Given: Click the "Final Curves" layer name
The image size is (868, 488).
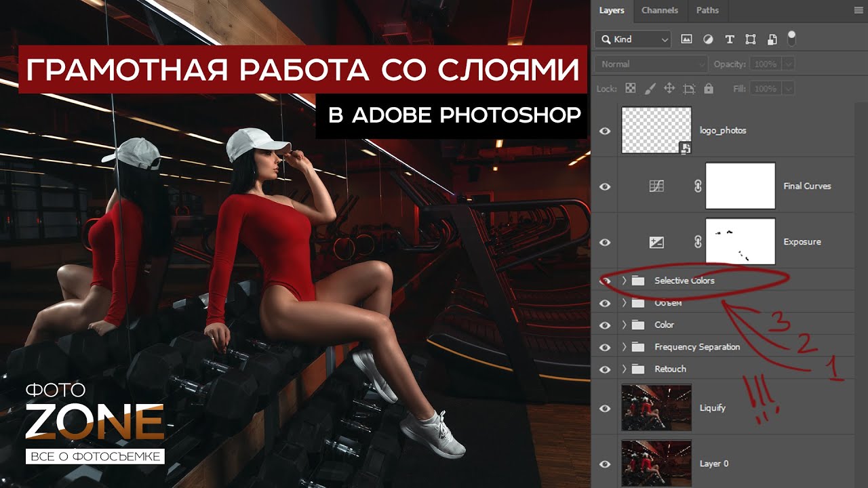Looking at the screenshot, I should pos(807,186).
